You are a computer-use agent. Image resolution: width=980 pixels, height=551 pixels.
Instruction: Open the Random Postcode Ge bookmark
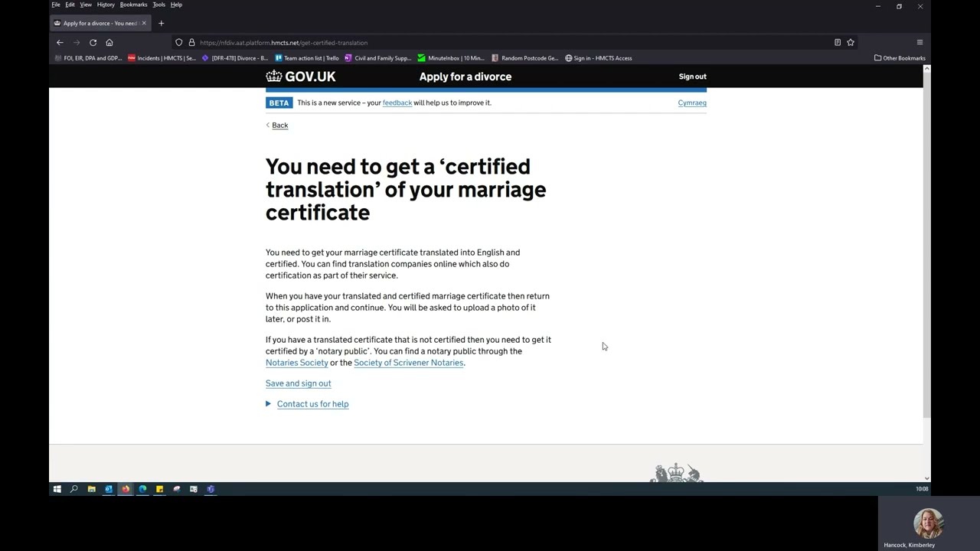tap(525, 58)
